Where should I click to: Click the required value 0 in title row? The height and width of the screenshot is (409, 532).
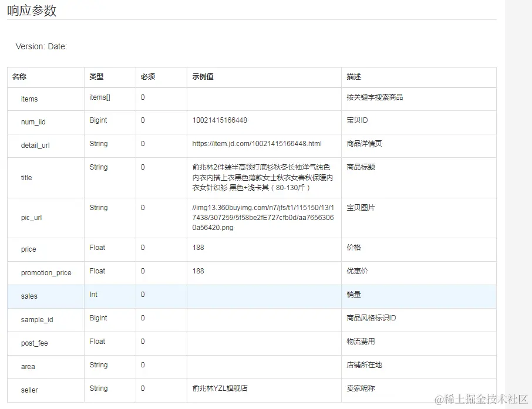143,167
